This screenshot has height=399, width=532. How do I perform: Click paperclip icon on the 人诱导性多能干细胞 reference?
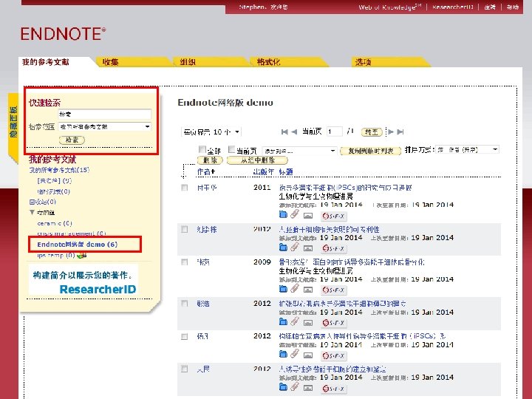(295, 386)
